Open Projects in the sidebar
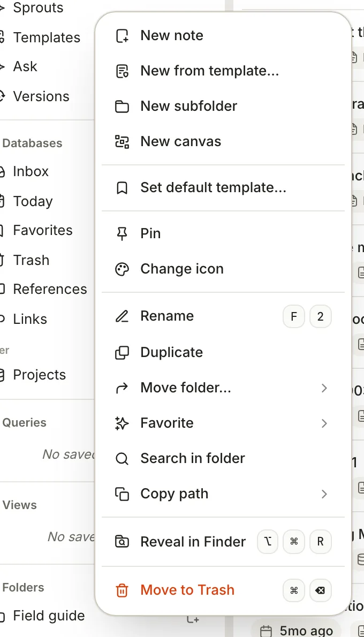 40,375
